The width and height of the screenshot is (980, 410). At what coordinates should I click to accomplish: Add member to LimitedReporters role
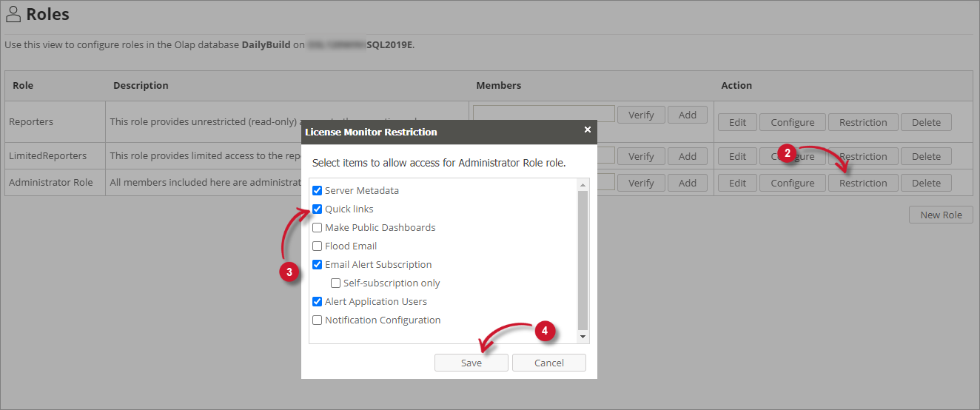688,156
